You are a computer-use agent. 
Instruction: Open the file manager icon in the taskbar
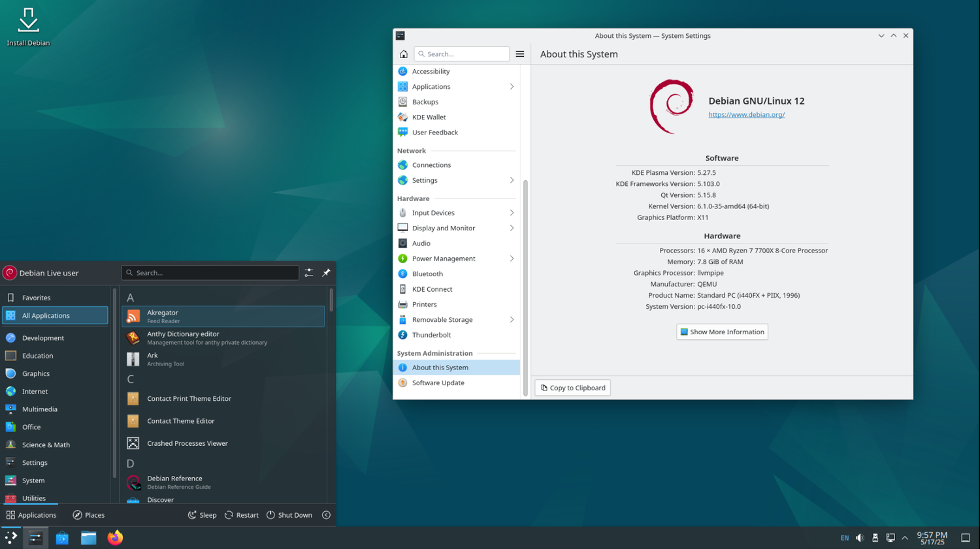[88, 538]
